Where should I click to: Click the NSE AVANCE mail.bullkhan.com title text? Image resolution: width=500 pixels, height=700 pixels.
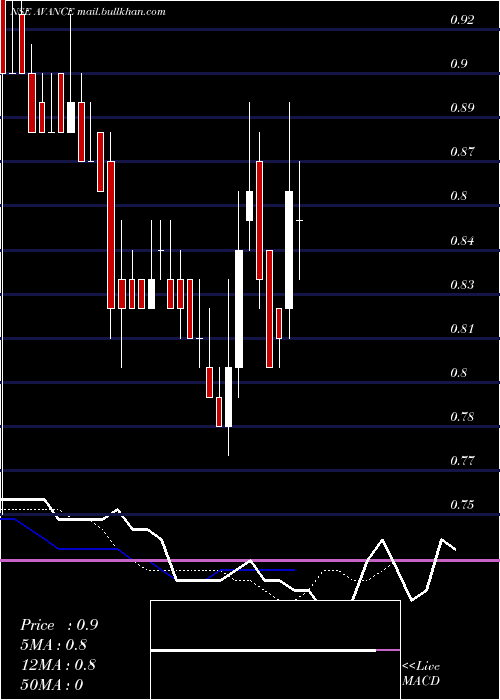pyautogui.click(x=88, y=12)
